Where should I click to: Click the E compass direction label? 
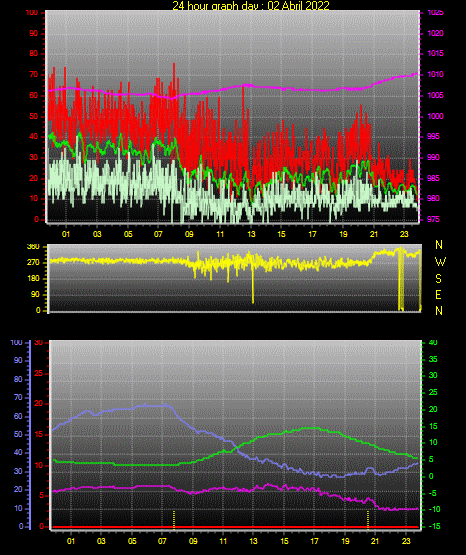[x=438, y=294]
